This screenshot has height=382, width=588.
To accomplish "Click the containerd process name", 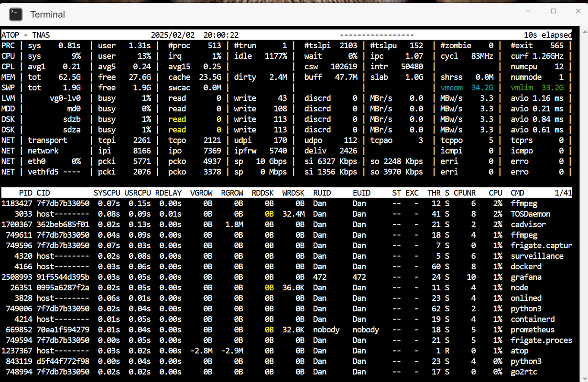I will pos(533,319).
